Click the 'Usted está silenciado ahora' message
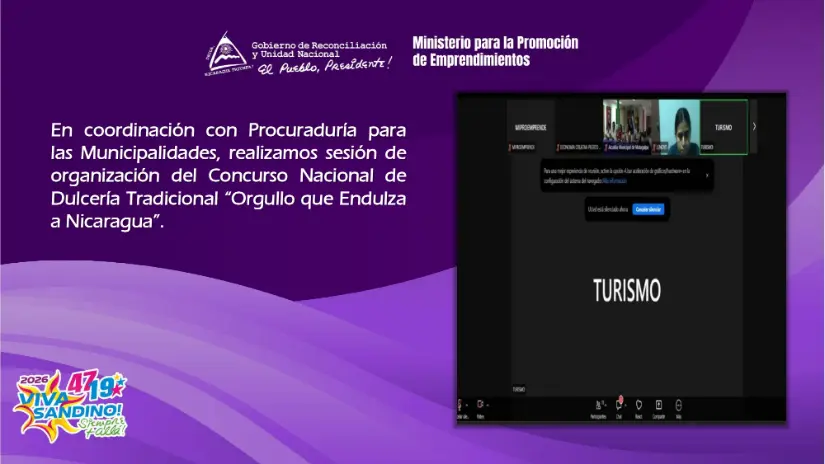 (x=608, y=209)
